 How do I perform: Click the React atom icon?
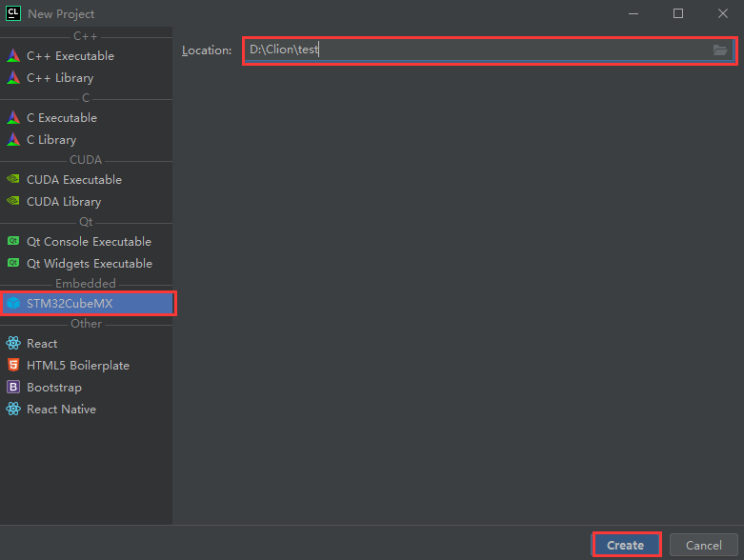coord(13,343)
